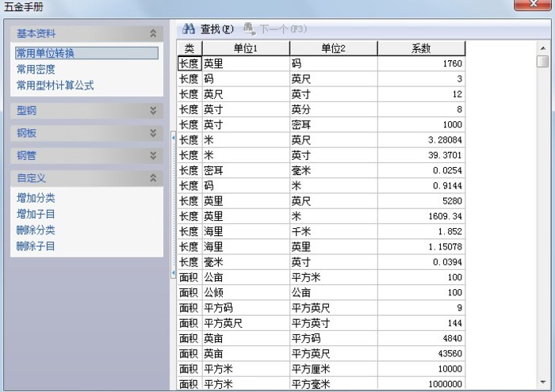Select the 码 to 英尺 row's 英尺 cell

pyautogui.click(x=334, y=79)
